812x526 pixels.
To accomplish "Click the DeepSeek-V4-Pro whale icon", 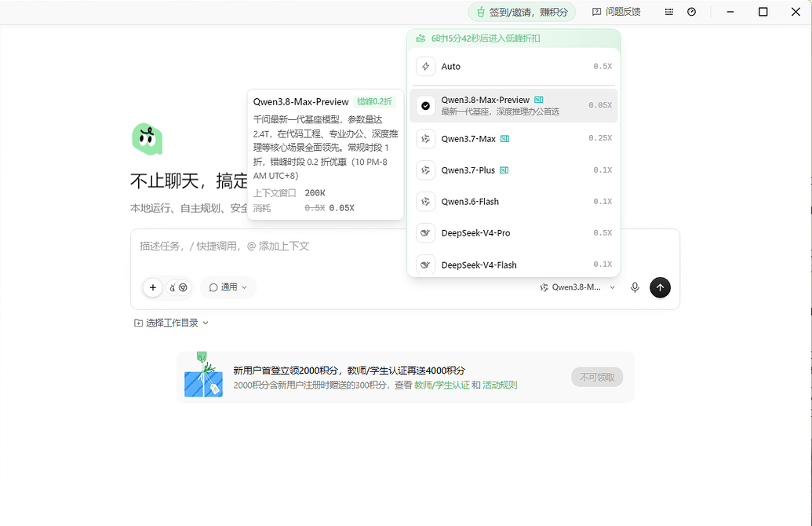I will [x=426, y=233].
